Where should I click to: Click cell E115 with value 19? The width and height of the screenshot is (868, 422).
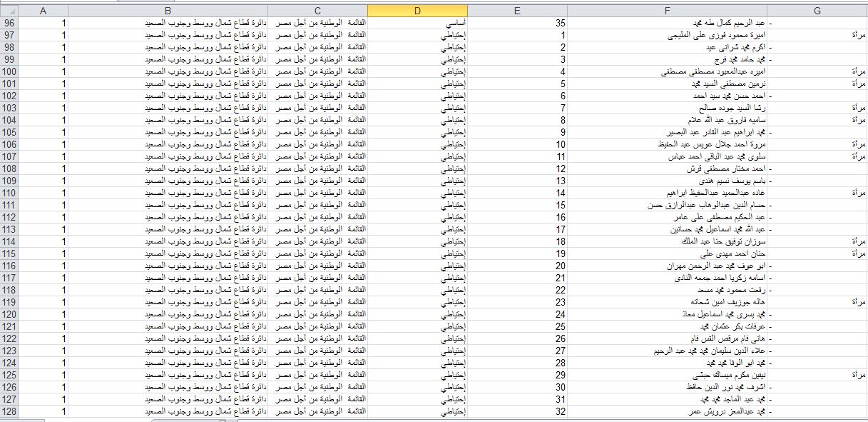coord(517,253)
